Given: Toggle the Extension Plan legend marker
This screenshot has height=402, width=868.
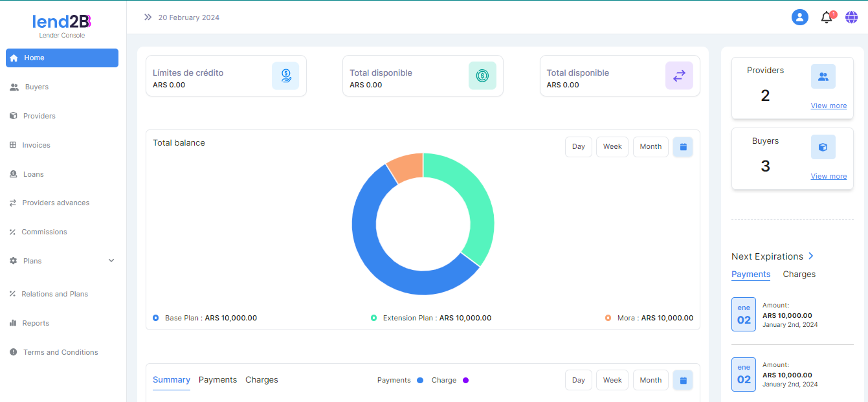Looking at the screenshot, I should pos(373,318).
